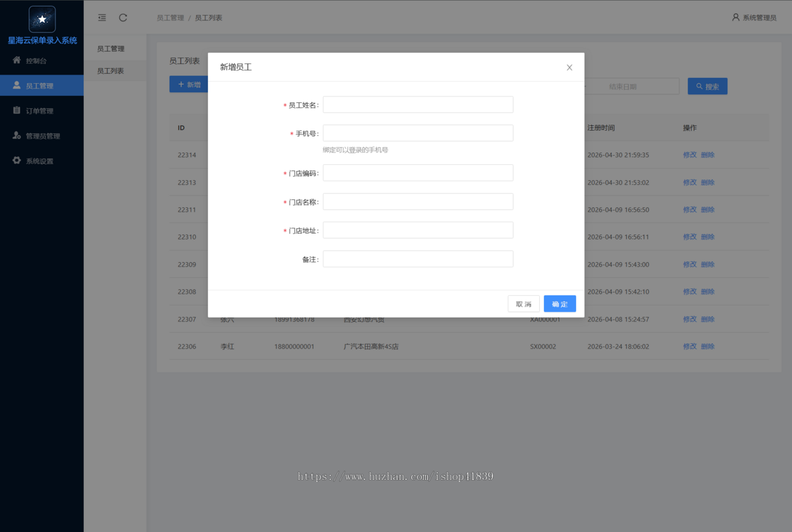Screen dimensions: 792x532
Task: Click 修改 for row 22313
Action: pos(690,182)
